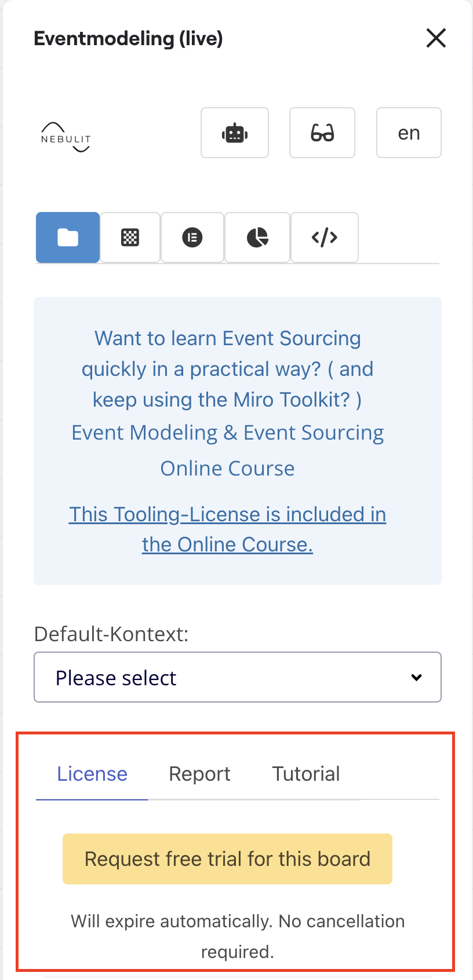Select the checkerboard pattern tab
The width and height of the screenshot is (473, 980).
pos(130,237)
